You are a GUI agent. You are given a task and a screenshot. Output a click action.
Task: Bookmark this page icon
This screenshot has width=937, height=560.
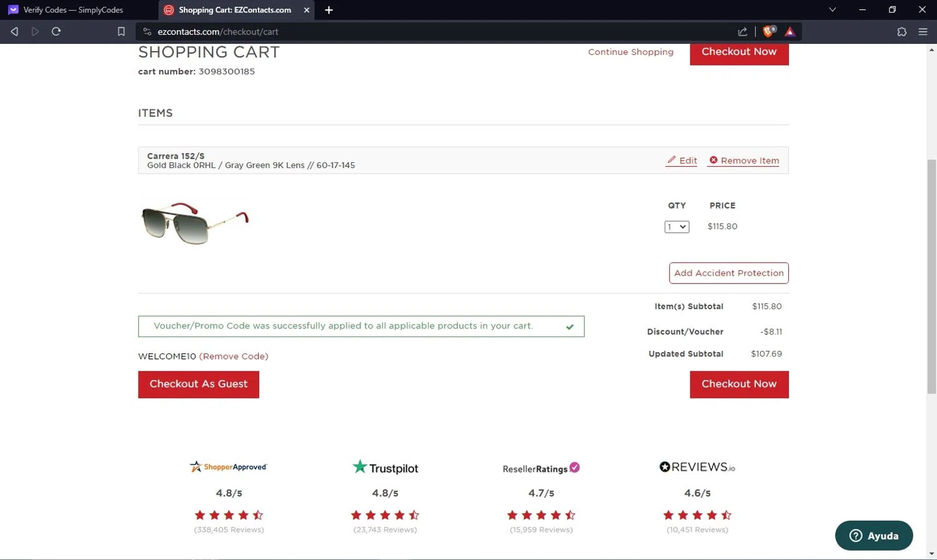click(x=121, y=31)
